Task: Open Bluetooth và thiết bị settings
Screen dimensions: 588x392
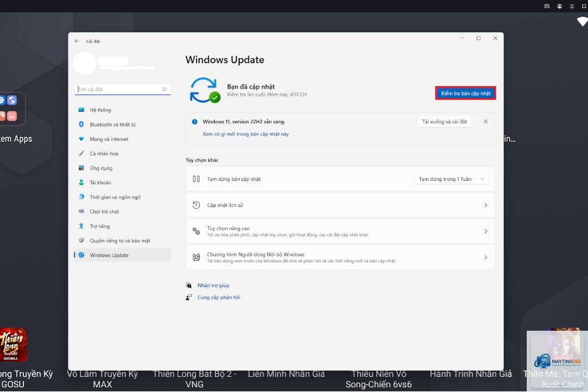Action: tap(122, 124)
